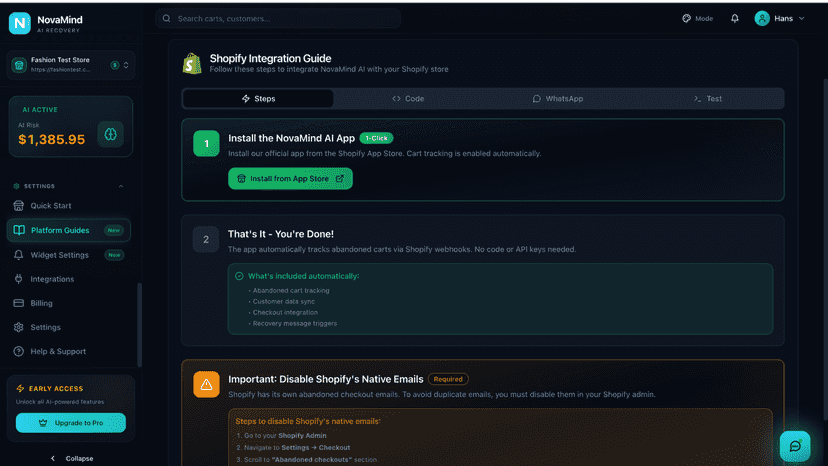Click the orange warning triangle icon

click(x=206, y=384)
